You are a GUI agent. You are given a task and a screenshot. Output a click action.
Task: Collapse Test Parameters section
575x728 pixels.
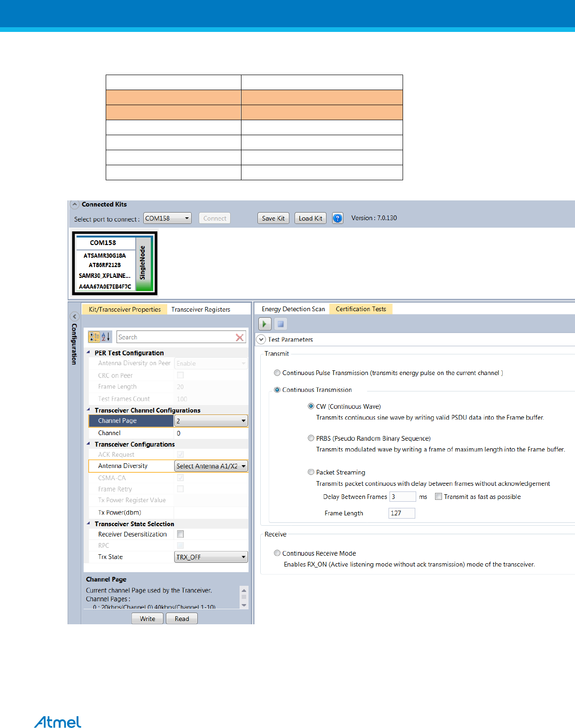point(261,339)
